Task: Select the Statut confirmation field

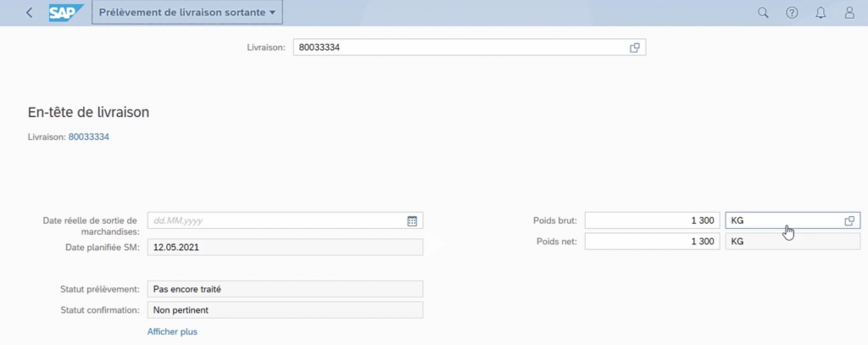Action: tap(285, 310)
